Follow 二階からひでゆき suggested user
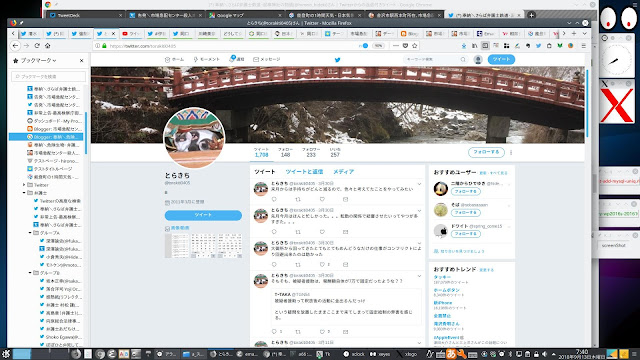 click(466, 191)
